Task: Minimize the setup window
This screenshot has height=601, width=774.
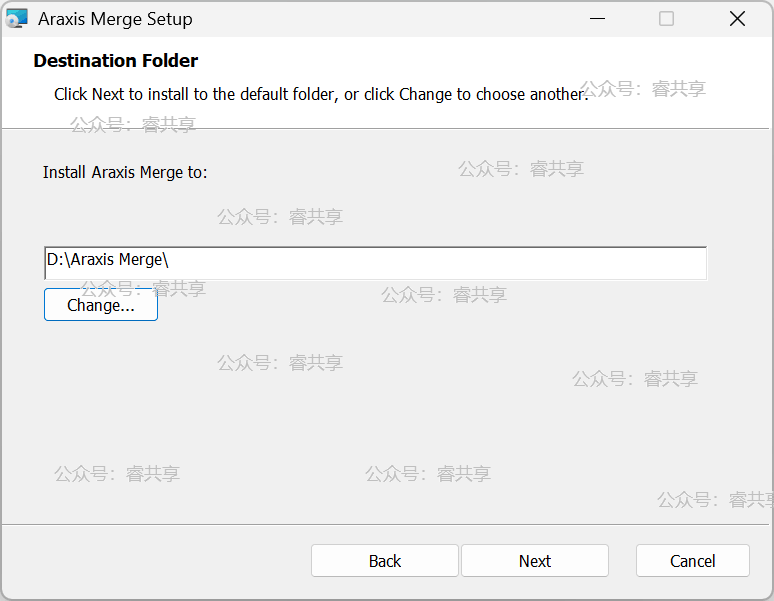Action: (x=597, y=19)
